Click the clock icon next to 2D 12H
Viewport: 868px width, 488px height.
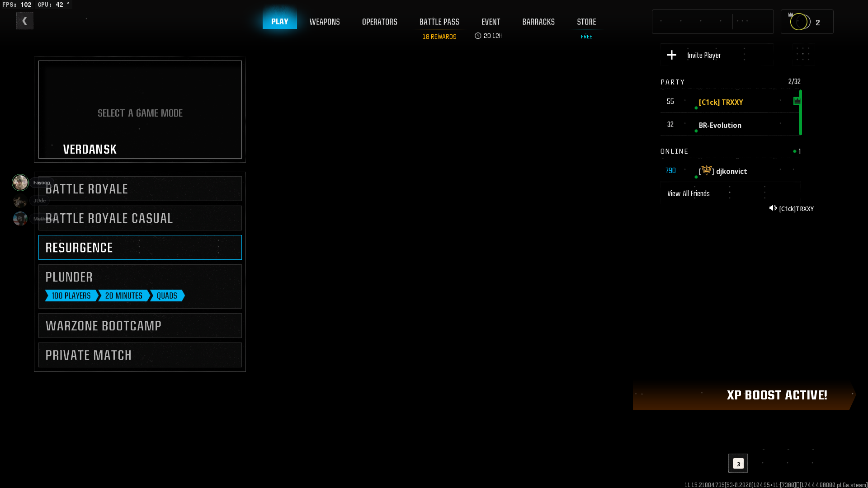click(478, 36)
